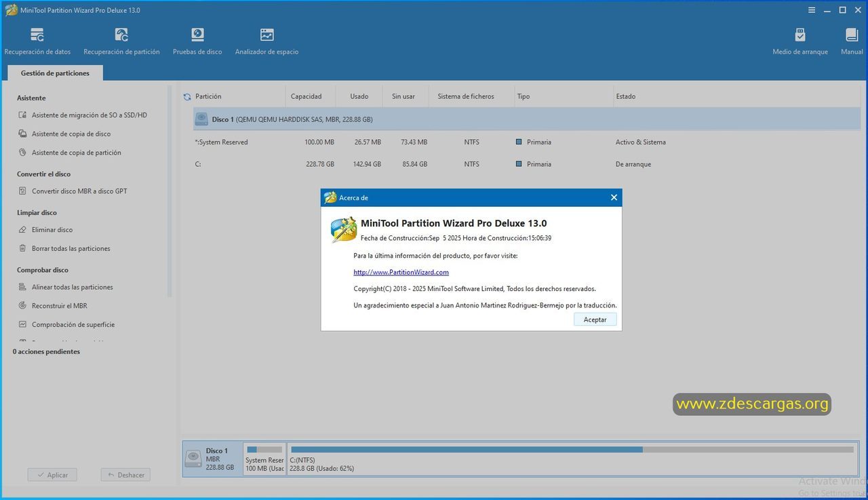This screenshot has height=500, width=868.
Task: Click the Eliminar disco icon
Action: [x=23, y=230]
